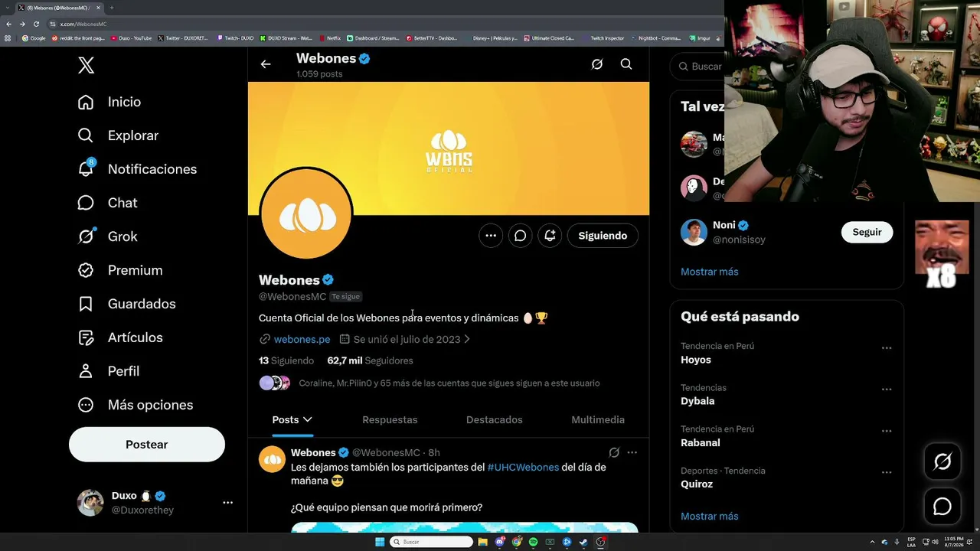The height and width of the screenshot is (551, 980).
Task: Open the floating chat messages button
Action: pos(942,507)
